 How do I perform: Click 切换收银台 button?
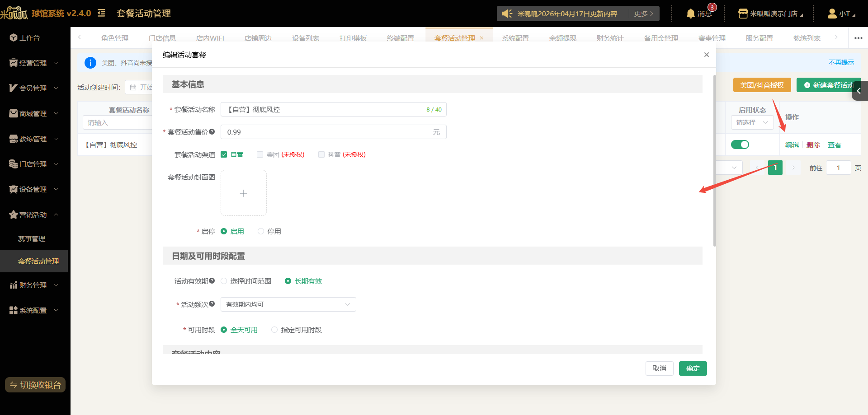(x=35, y=385)
